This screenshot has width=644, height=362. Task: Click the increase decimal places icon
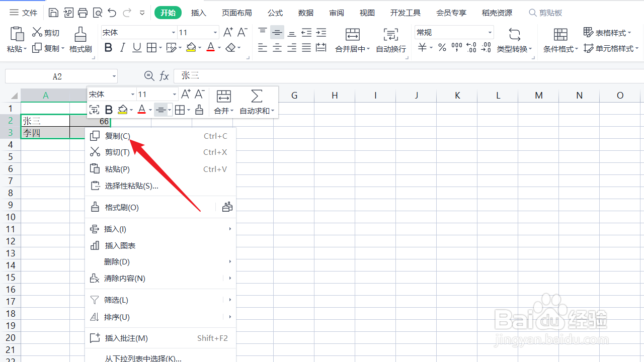(x=471, y=48)
